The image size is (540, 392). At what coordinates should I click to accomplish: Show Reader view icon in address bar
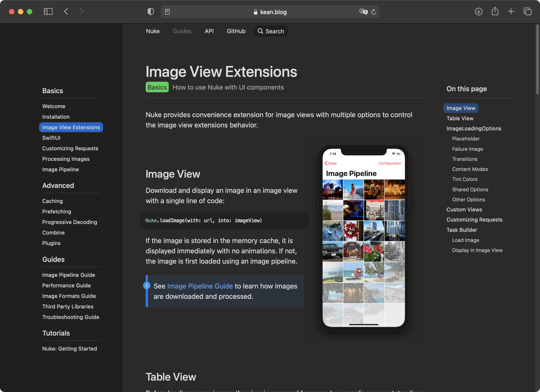click(167, 12)
